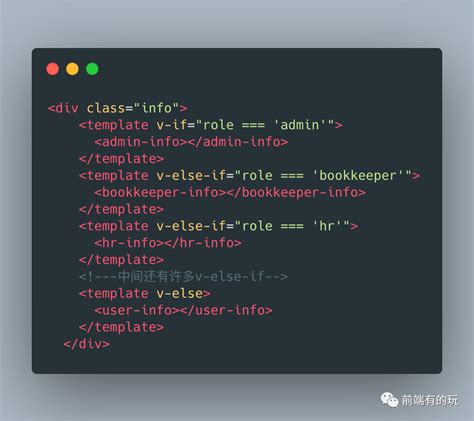The width and height of the screenshot is (474, 421).
Task: Click the gray HTML comment line
Action: [x=183, y=277]
